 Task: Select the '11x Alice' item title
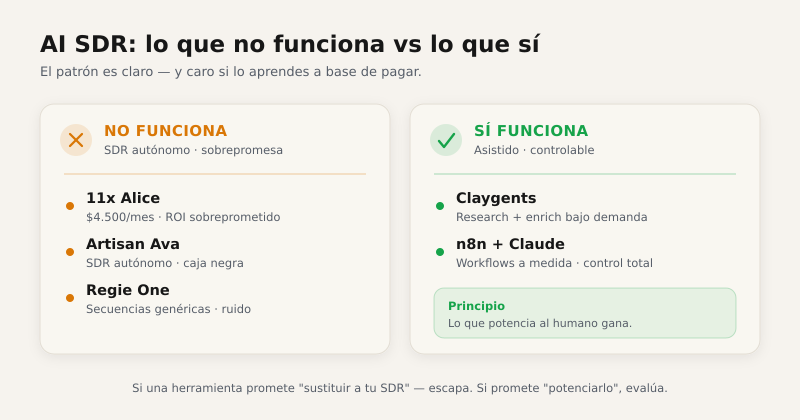(123, 198)
